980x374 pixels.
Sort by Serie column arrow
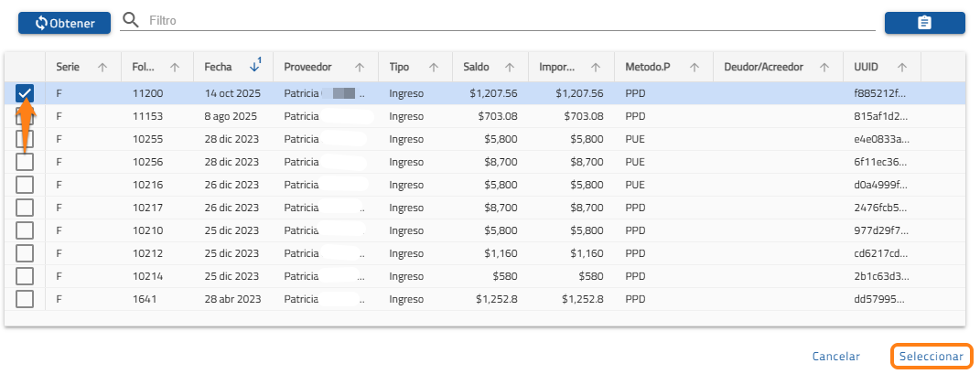[102, 67]
